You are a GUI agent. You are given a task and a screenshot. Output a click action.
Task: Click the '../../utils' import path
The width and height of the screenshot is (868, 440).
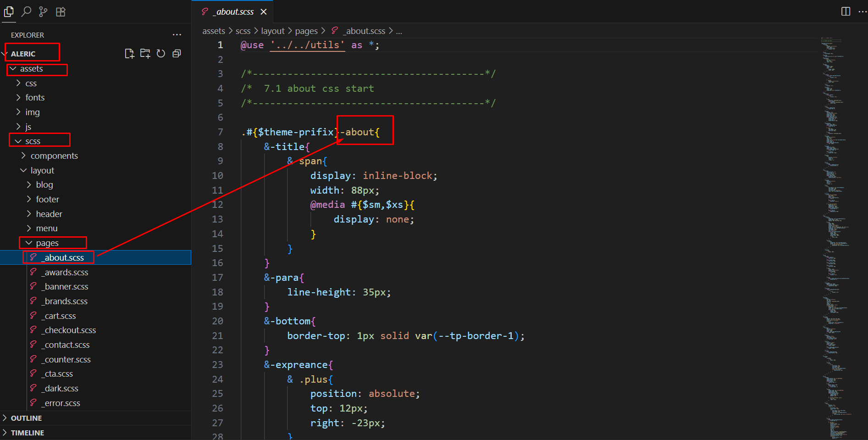[x=307, y=45]
